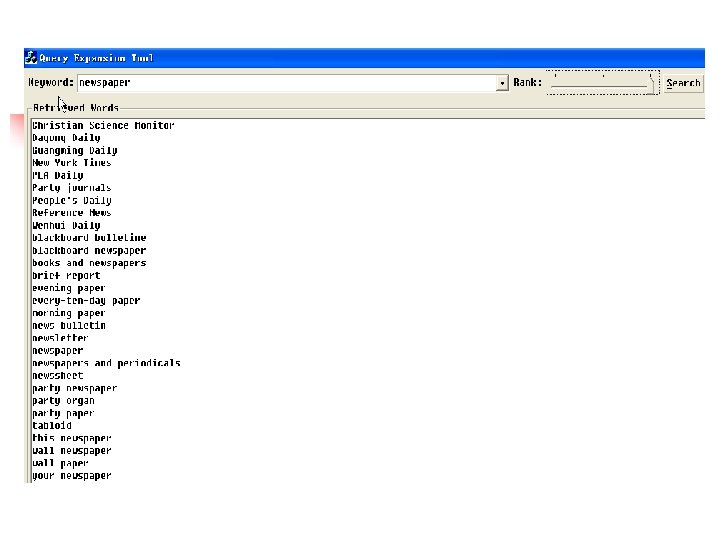The image size is (720, 540).
Task: Select the Guangming Daily entry
Action: pyautogui.click(x=75, y=150)
